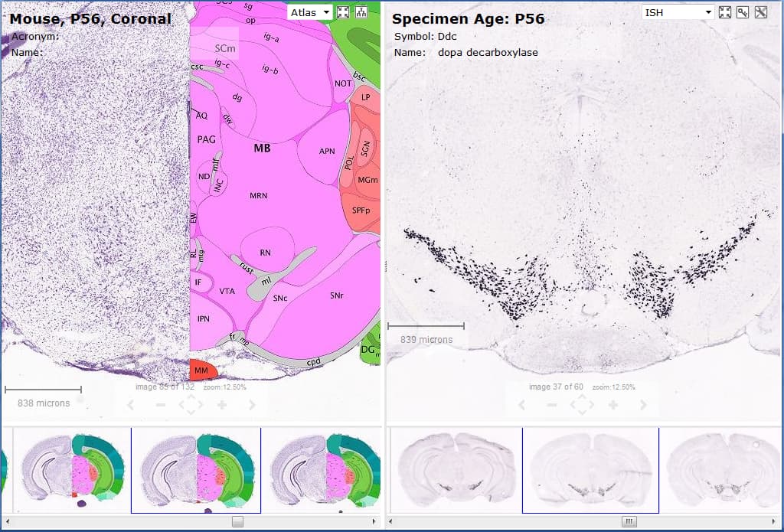Zoom in ISH image with plus
Viewport: 784px width, 532px height.
click(x=613, y=404)
